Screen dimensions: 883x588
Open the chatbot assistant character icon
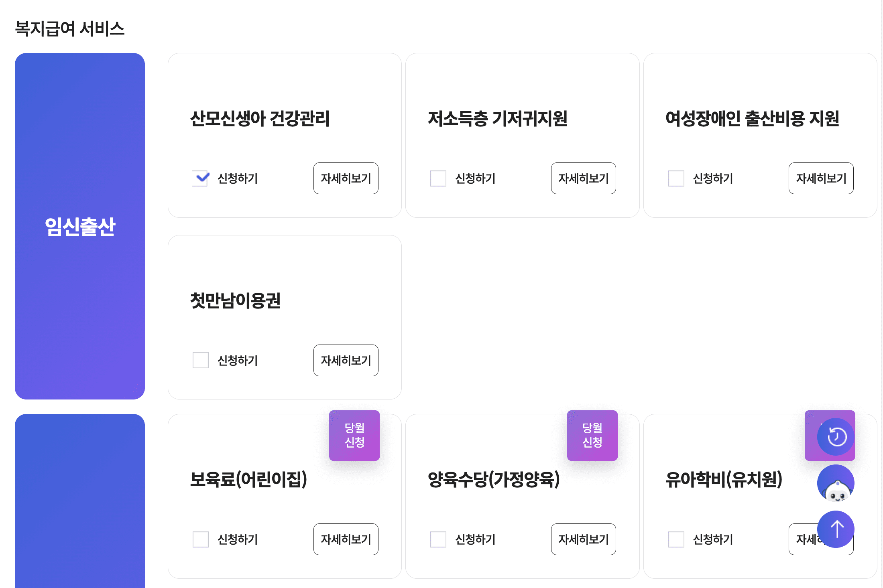pos(835,483)
